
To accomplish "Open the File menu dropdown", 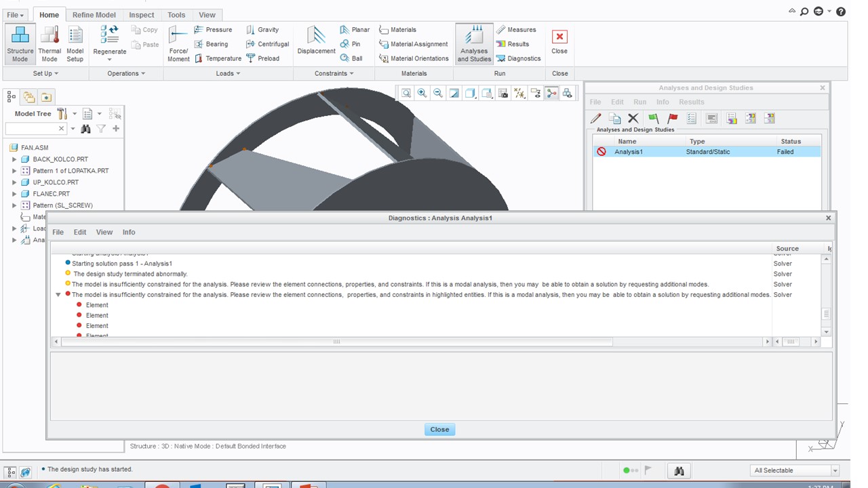I will coord(15,14).
